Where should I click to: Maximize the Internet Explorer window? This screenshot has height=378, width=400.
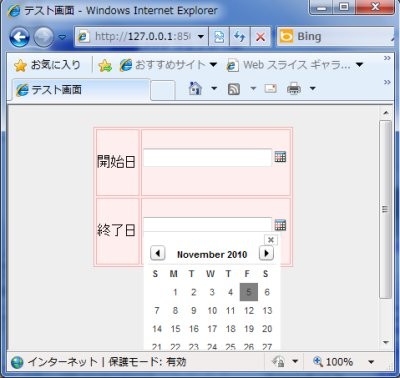pos(344,7)
